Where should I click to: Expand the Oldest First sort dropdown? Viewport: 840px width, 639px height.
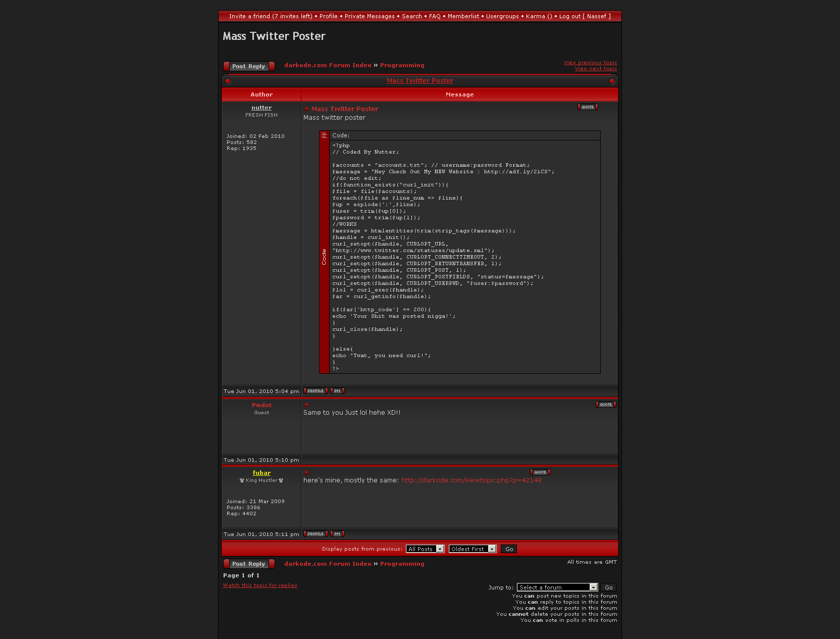click(x=472, y=549)
